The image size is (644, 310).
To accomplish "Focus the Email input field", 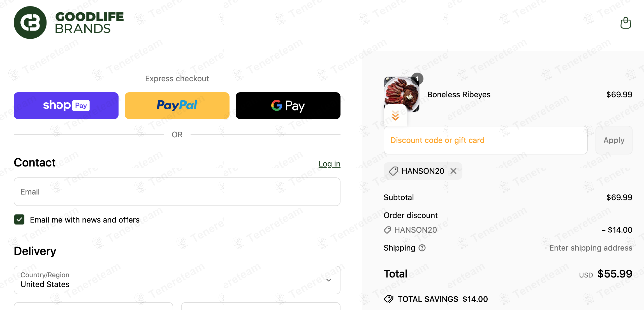I will tap(177, 192).
